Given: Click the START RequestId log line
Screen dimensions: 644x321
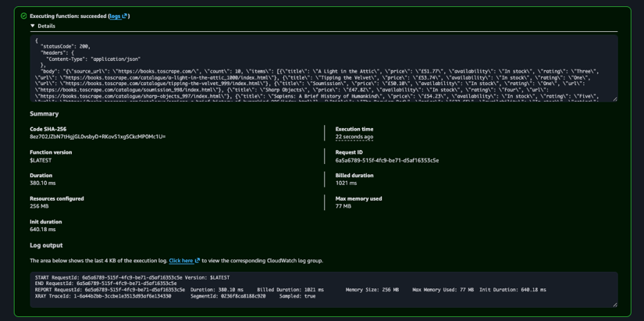Looking at the screenshot, I should click(132, 278).
